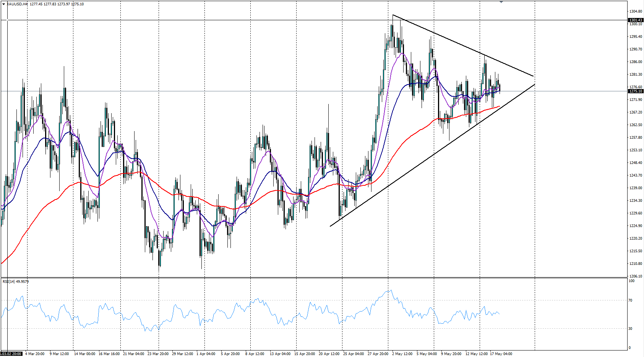This screenshot has width=644, height=357.
Task: Click the 1304.80 price scale label
Action: click(x=636, y=11)
